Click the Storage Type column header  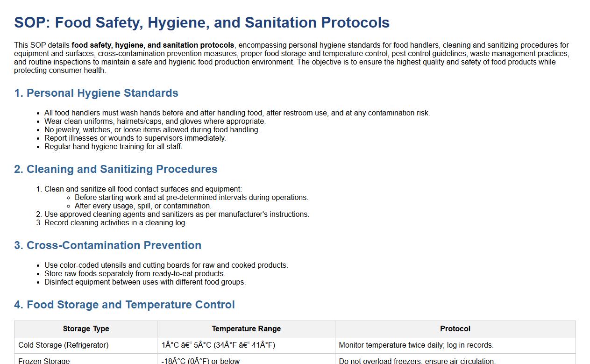click(x=86, y=328)
